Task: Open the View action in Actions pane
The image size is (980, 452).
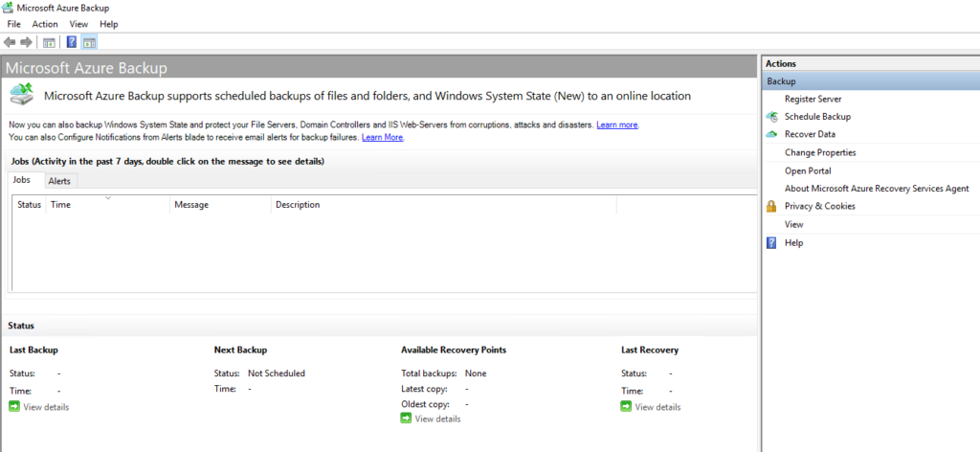Action: (793, 224)
